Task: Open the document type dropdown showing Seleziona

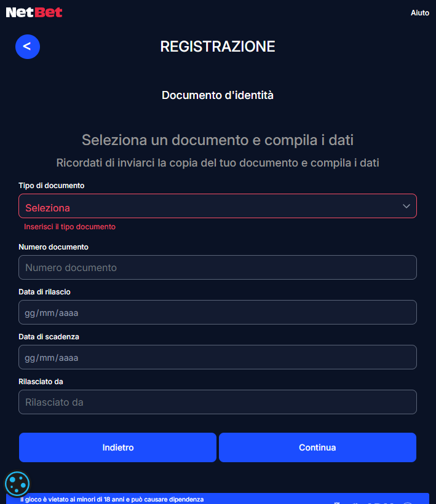Action: click(x=217, y=206)
